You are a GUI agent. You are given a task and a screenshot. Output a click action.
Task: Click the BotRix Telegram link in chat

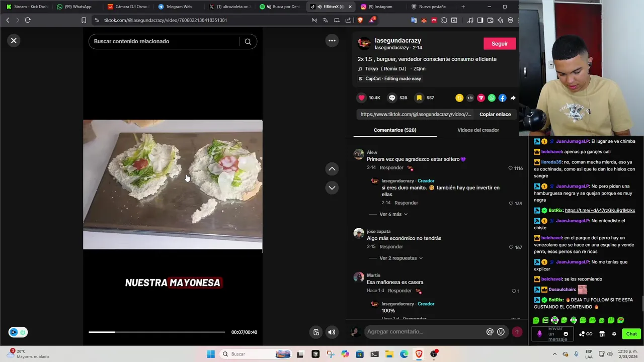click(600, 210)
